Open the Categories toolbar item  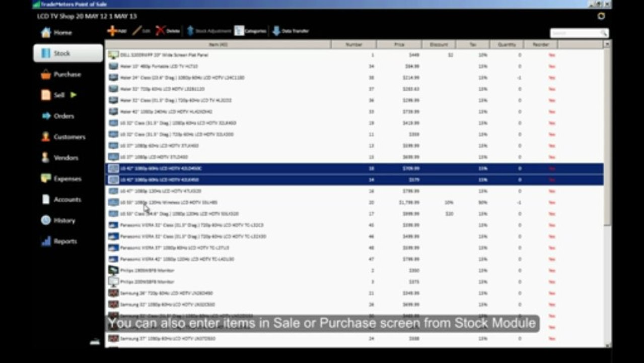point(250,31)
